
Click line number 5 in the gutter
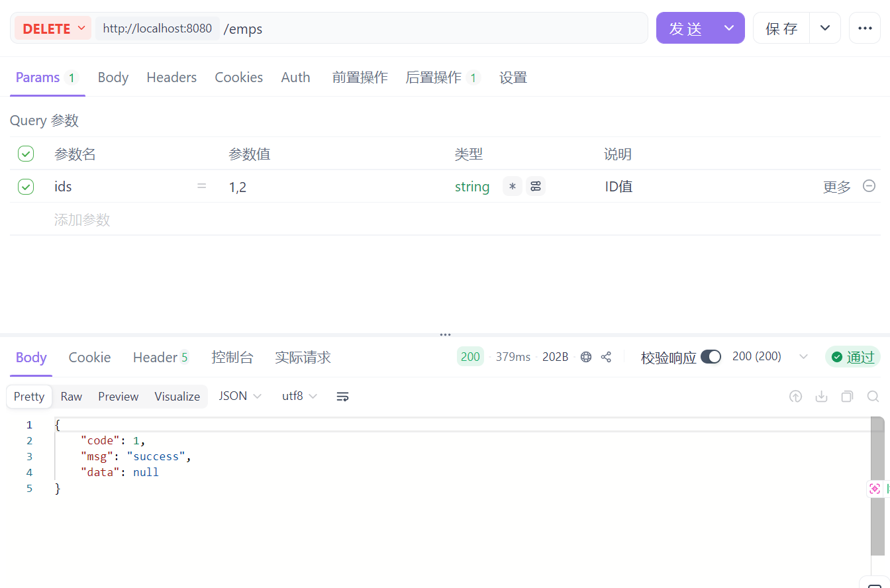coord(29,489)
